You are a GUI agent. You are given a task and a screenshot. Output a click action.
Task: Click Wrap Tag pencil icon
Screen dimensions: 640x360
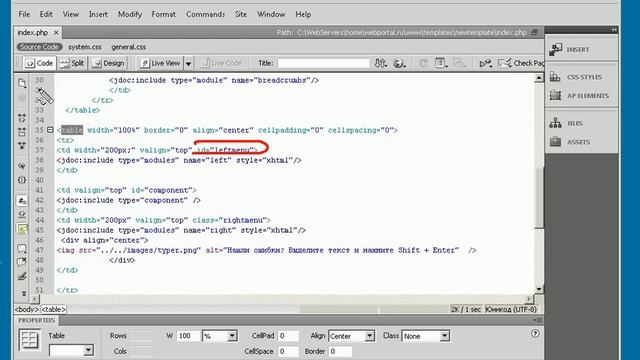point(22,276)
